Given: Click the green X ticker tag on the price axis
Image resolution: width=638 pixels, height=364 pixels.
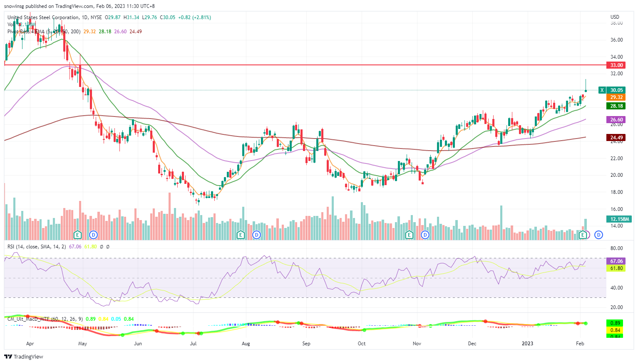Looking at the screenshot, I should tap(602, 90).
